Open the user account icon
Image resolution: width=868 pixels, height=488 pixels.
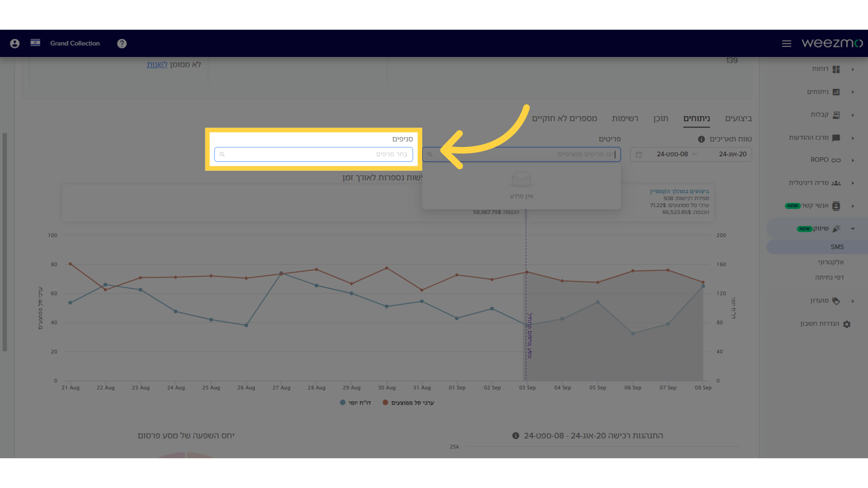[x=15, y=43]
